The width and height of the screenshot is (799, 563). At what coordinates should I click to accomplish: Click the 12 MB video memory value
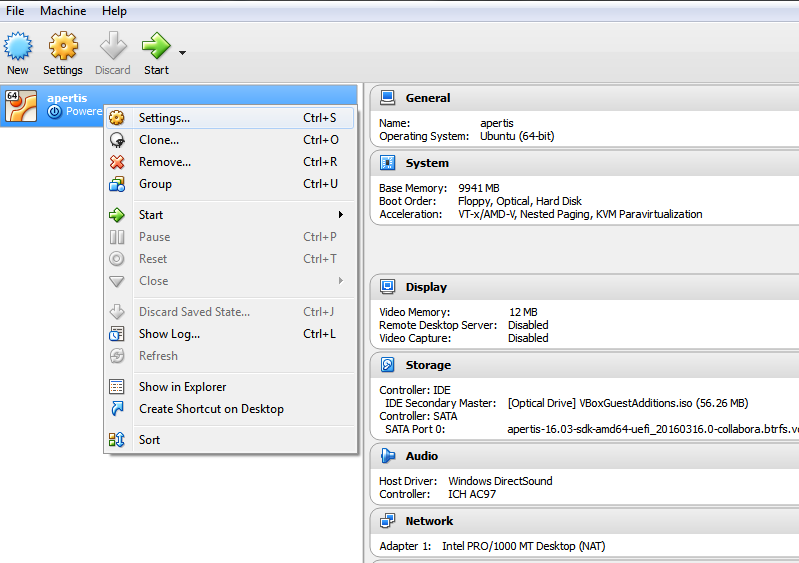523,312
